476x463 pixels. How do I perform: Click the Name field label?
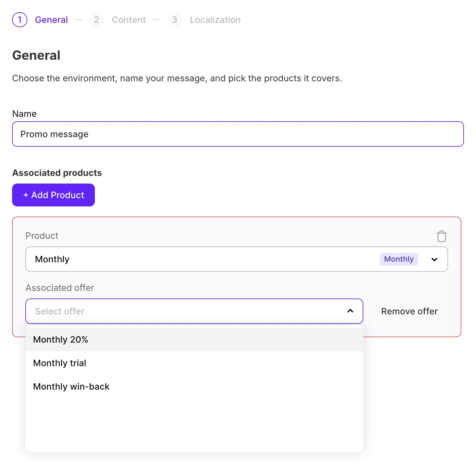click(x=24, y=114)
